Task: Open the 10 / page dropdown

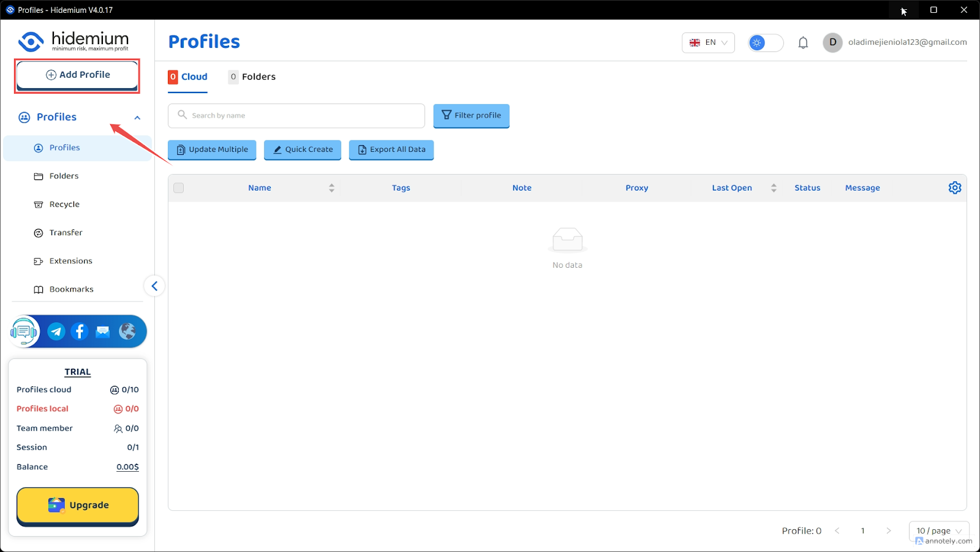Action: pos(939,531)
